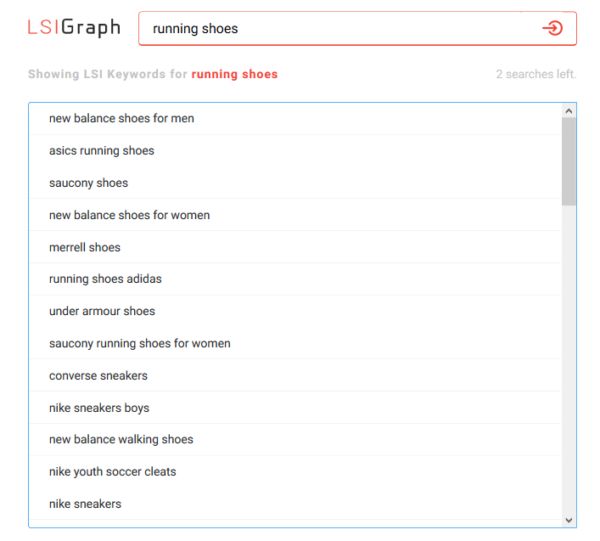Screen dimensions: 600x541
Task: Pick 'new balance shoes for women' keyword
Action: coord(129,215)
